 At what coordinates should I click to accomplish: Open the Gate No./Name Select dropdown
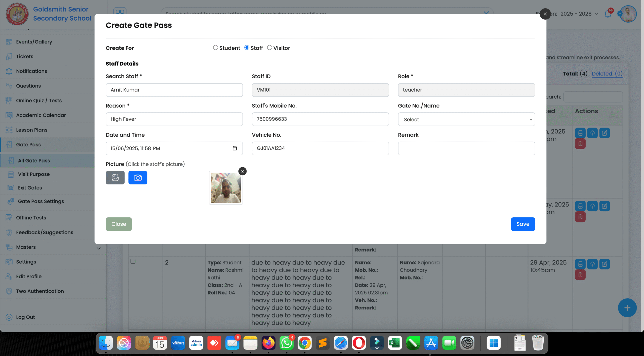click(466, 119)
